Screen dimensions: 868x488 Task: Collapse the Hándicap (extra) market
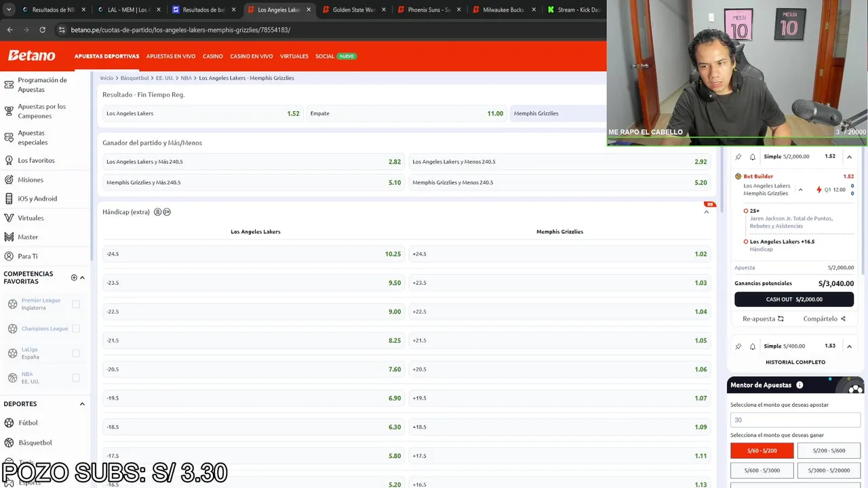click(x=706, y=212)
